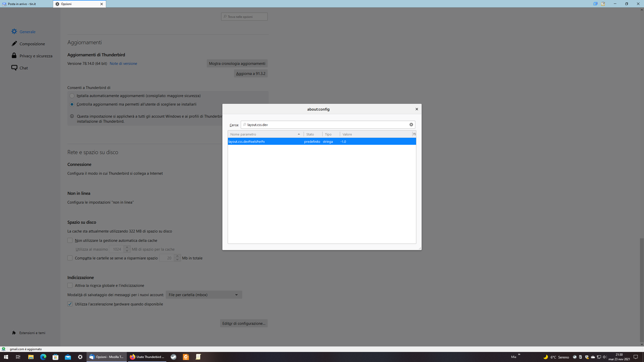
Task: Open the message storage format dropdown
Action: coord(203,295)
